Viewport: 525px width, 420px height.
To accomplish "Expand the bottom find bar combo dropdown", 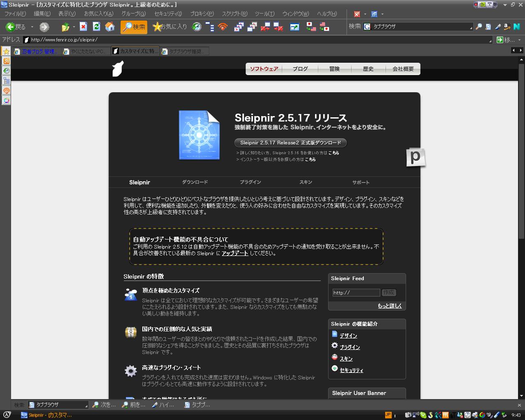I will 86,405.
